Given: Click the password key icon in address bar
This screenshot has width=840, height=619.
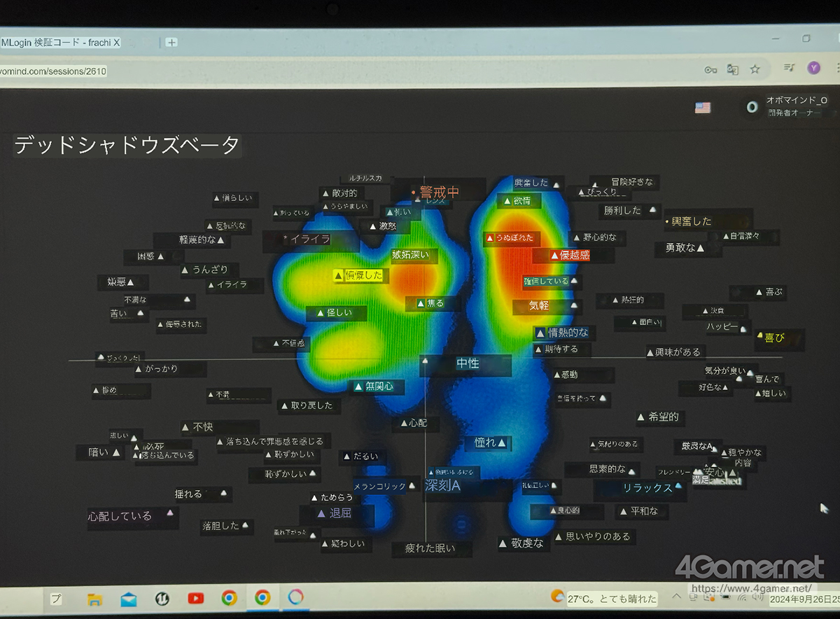Looking at the screenshot, I should coord(710,70).
